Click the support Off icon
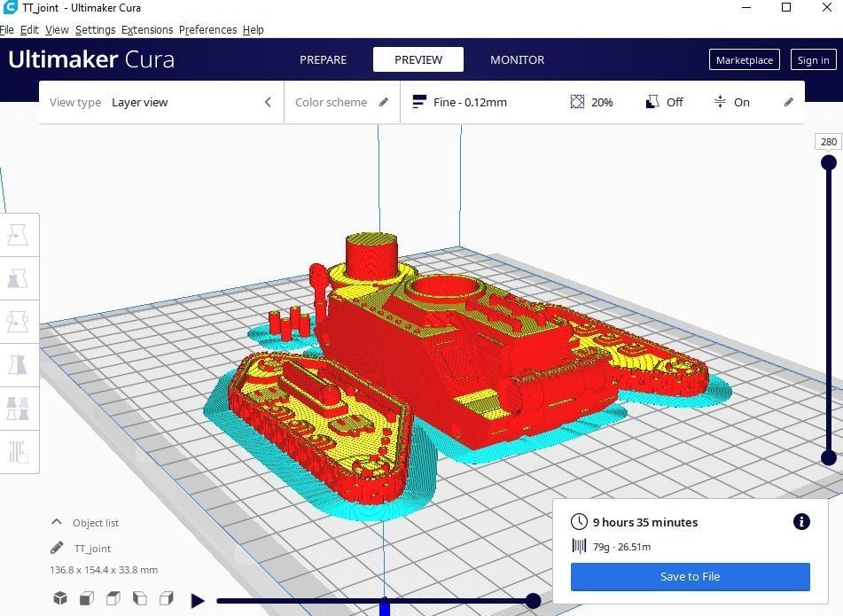The image size is (843, 616). tap(652, 102)
